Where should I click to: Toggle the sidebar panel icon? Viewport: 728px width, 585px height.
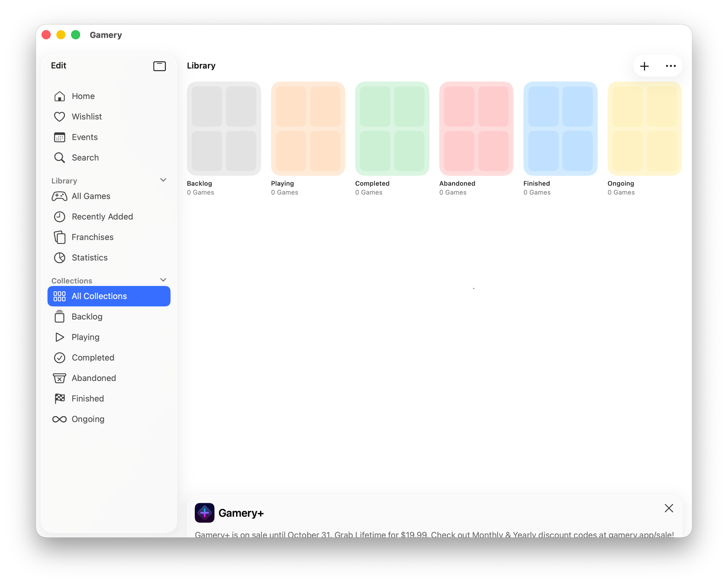click(159, 66)
